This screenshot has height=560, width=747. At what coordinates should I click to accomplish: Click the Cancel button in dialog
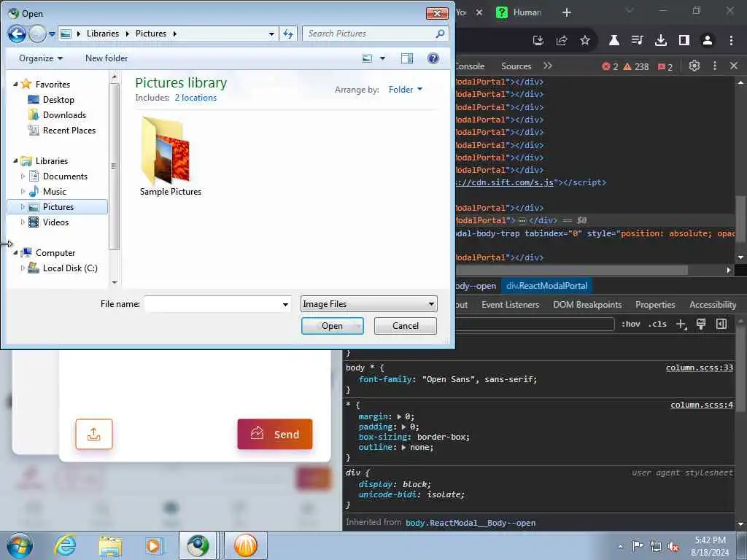click(406, 326)
